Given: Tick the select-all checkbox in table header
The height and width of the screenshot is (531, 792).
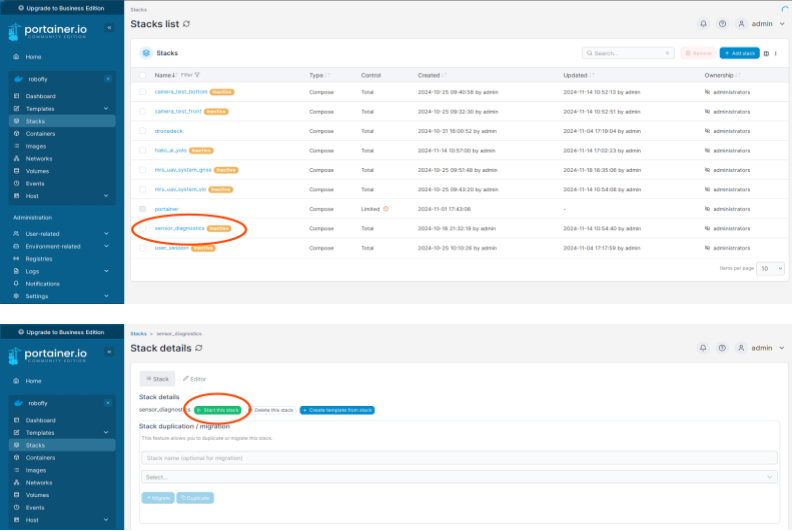Looking at the screenshot, I should pos(142,75).
